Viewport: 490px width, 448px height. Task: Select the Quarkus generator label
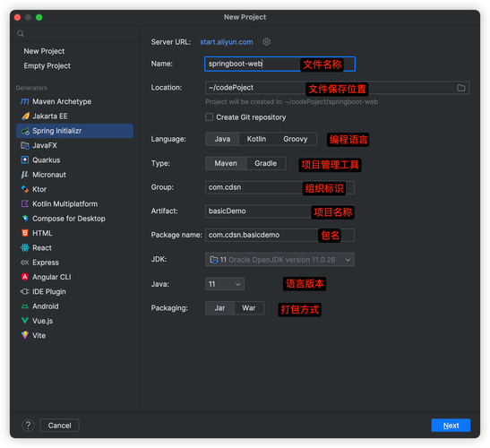[47, 160]
